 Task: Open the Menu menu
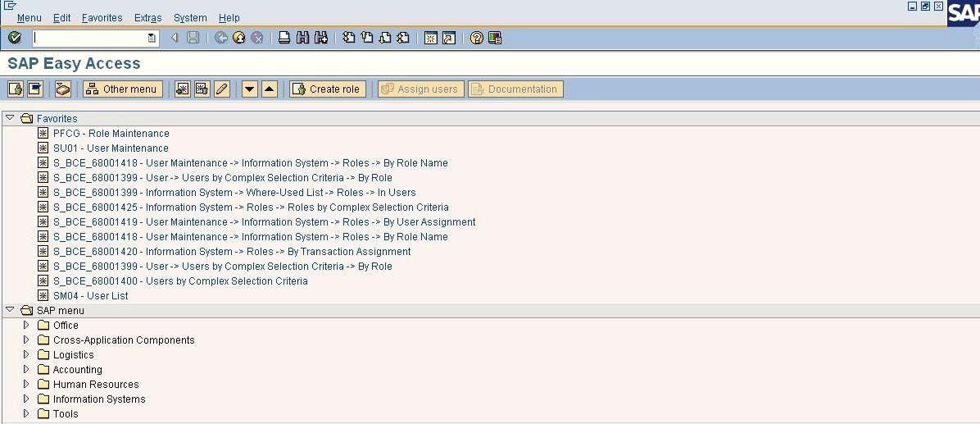coord(29,18)
